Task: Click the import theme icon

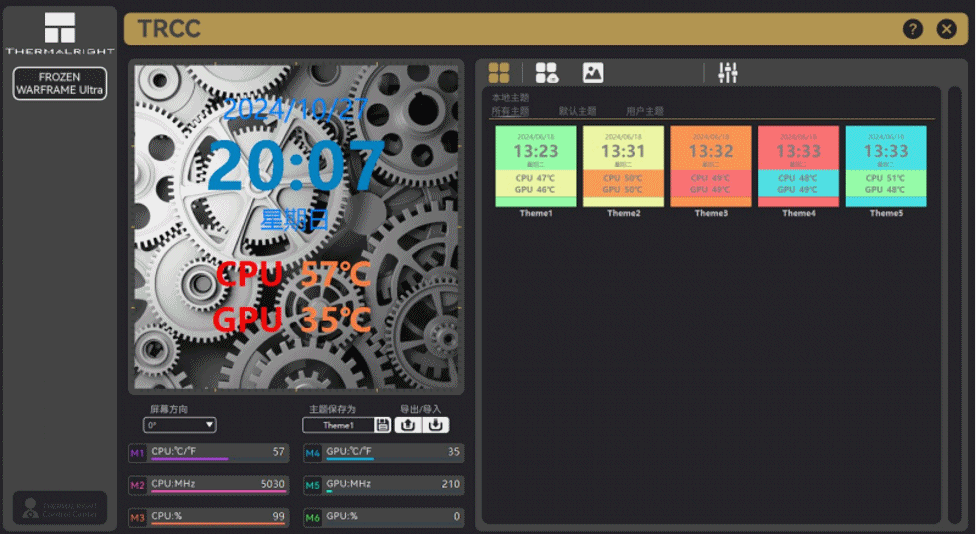Action: coord(436,425)
